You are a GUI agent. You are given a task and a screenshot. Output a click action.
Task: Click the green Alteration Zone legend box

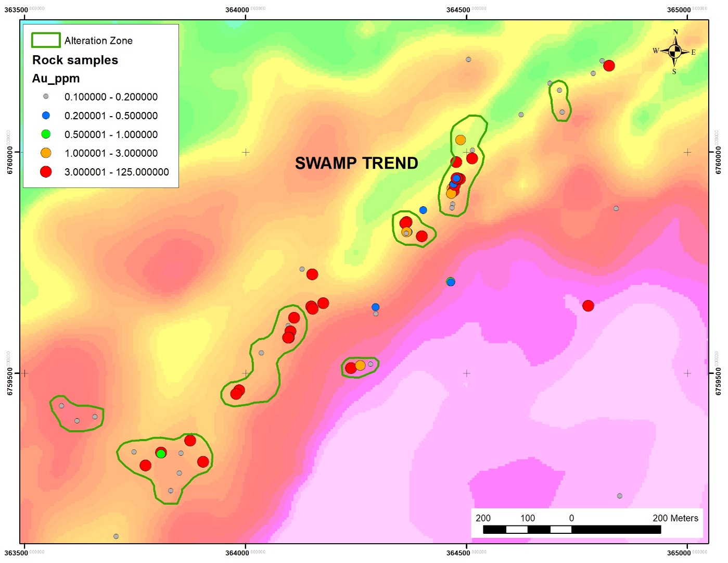46,40
